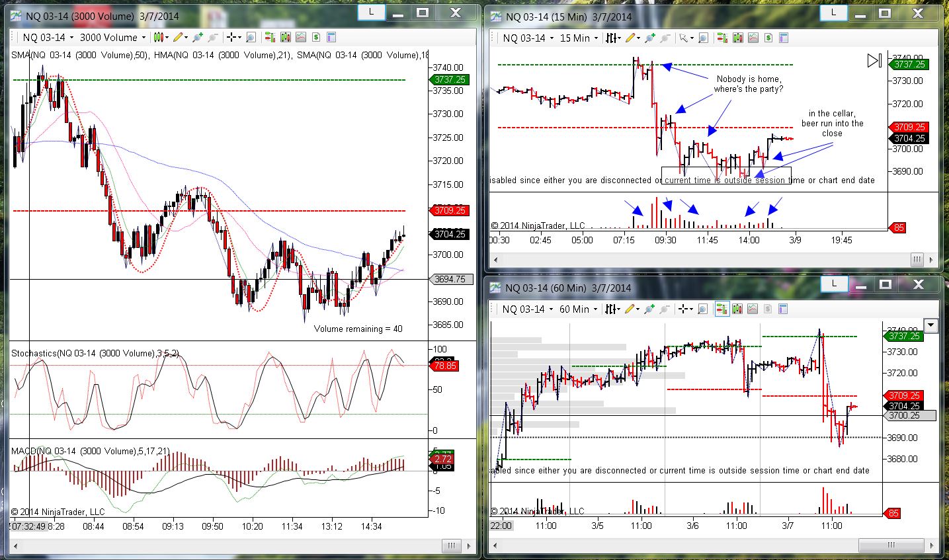The image size is (949, 560).
Task: Open the Indicators icon in the 15 Min chart toolbar
Action: (x=752, y=38)
